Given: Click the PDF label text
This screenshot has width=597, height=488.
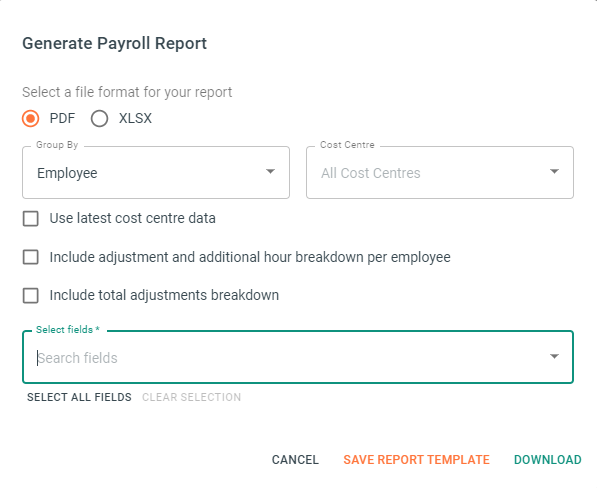Looking at the screenshot, I should (62, 118).
